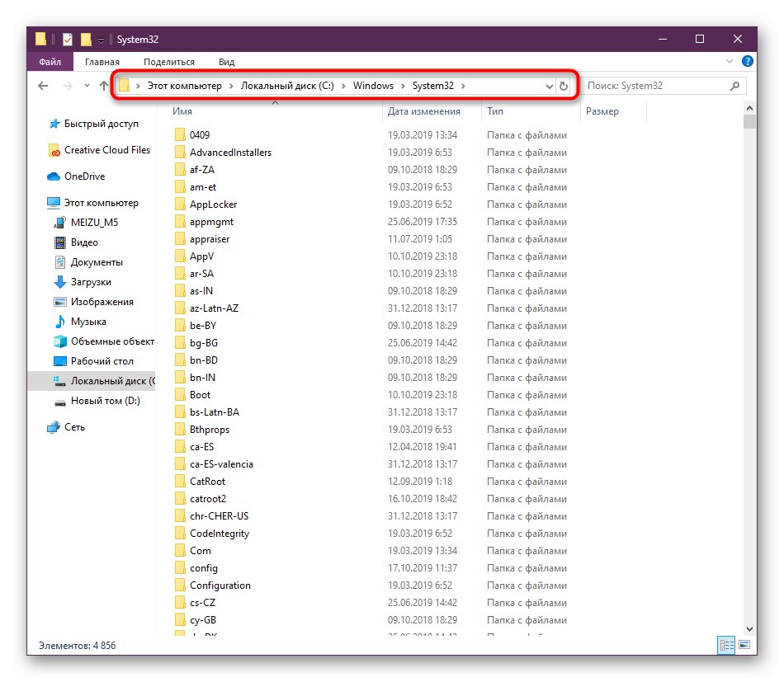This screenshot has width=784, height=682.
Task: Select the Configuration folder
Action: [220, 586]
